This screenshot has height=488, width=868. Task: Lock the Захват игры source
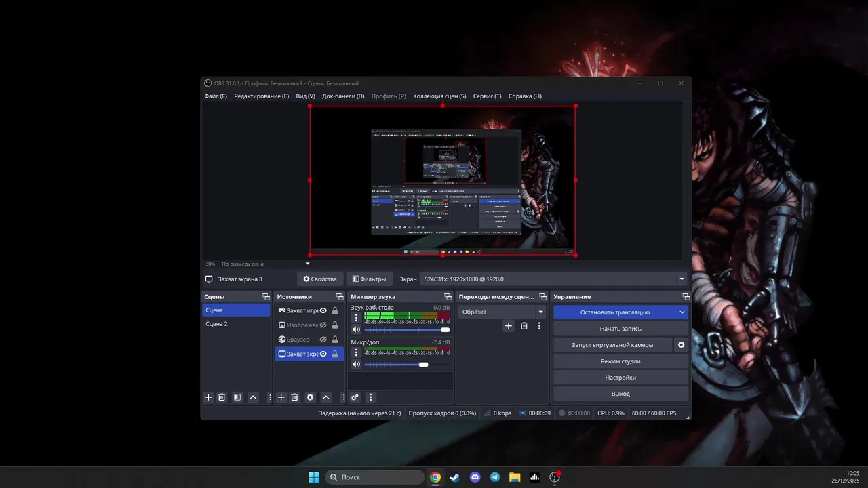pos(335,310)
